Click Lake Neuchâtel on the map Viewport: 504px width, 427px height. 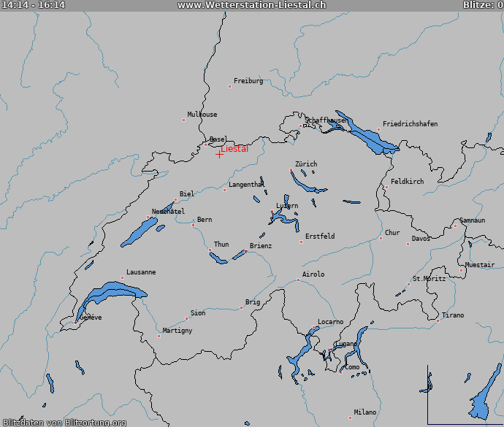point(138,233)
